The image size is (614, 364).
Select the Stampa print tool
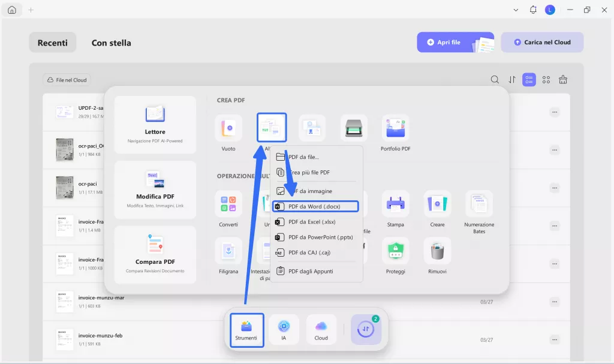(x=396, y=204)
